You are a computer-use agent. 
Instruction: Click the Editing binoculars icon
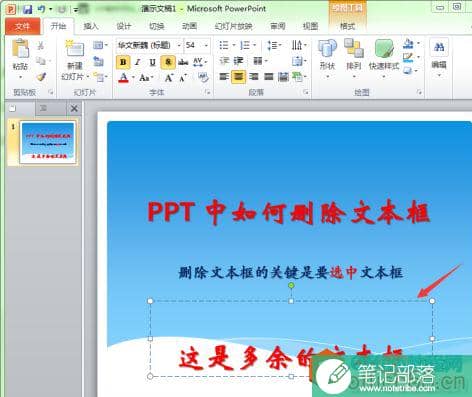pyautogui.click(x=439, y=47)
